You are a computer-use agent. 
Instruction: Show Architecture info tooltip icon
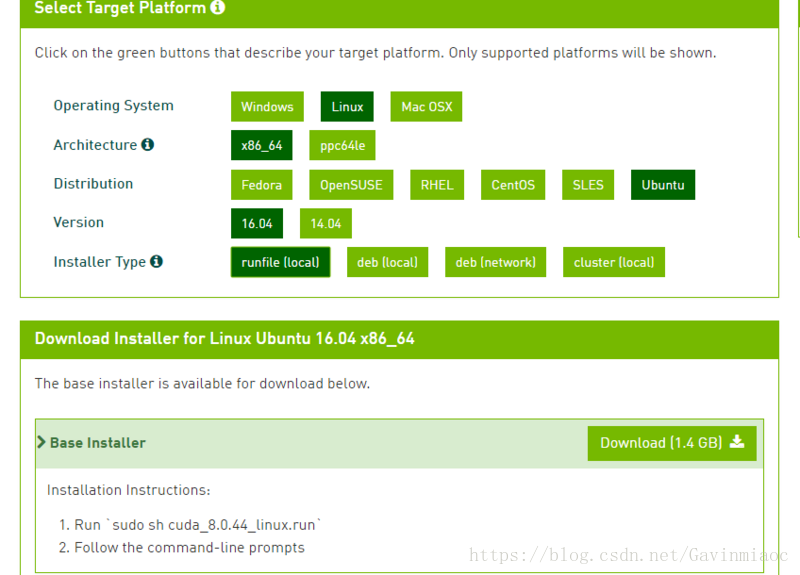tap(147, 145)
